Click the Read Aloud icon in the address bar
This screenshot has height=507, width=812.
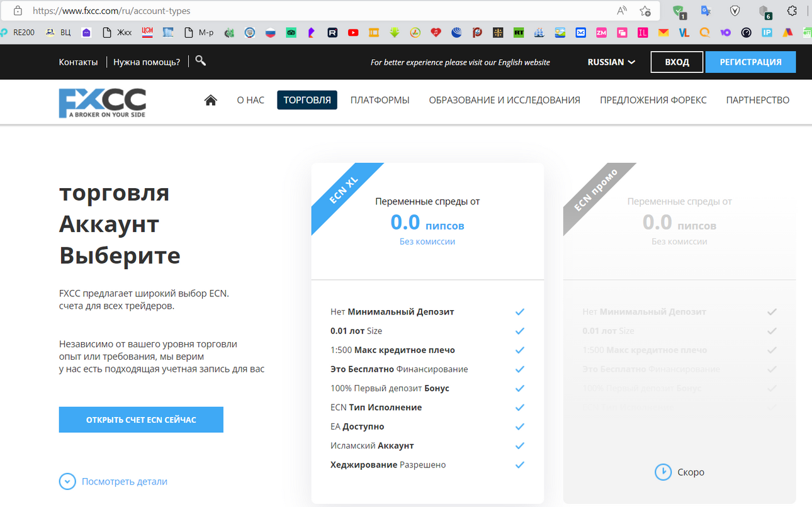pos(622,11)
